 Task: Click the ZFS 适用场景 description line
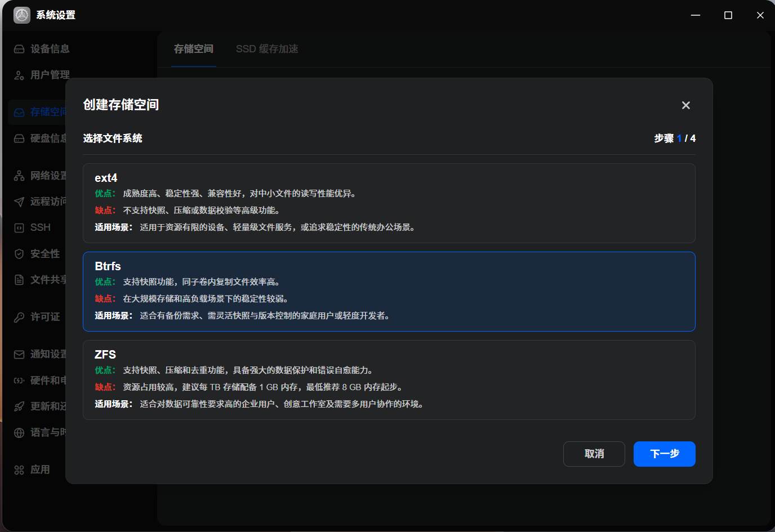(260, 404)
